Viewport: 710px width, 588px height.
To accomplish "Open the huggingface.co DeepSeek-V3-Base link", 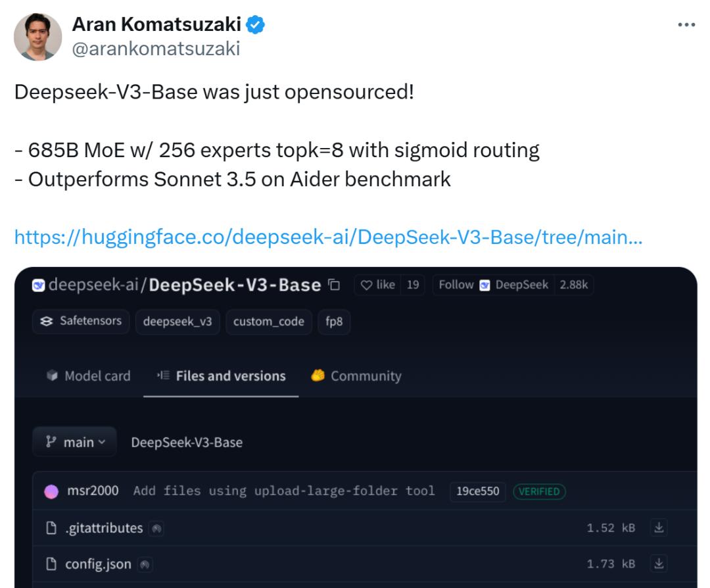I will (328, 237).
